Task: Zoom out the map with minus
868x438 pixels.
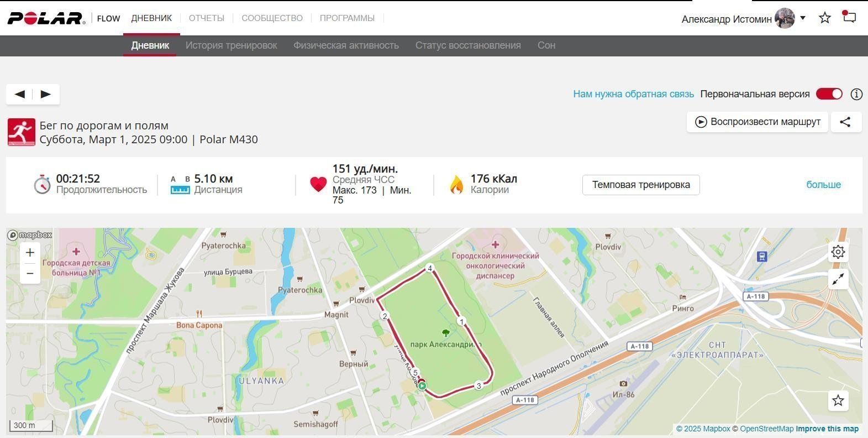Action: (x=30, y=274)
